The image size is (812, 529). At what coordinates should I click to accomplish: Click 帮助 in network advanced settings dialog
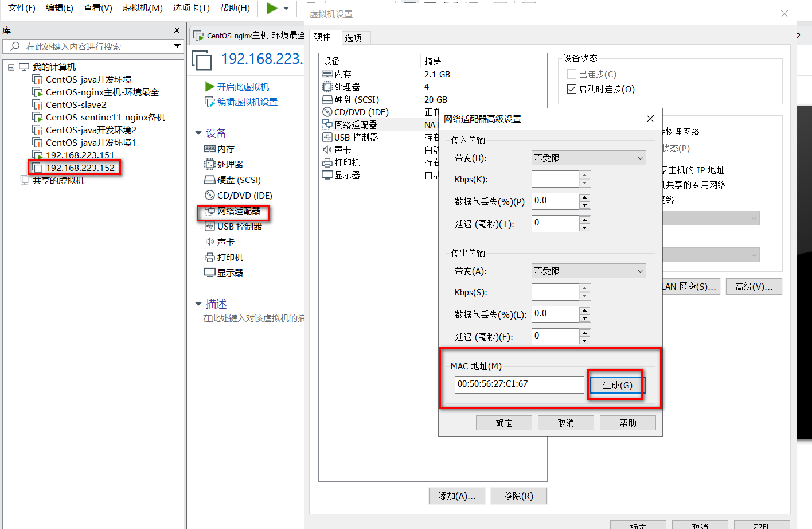click(x=628, y=423)
